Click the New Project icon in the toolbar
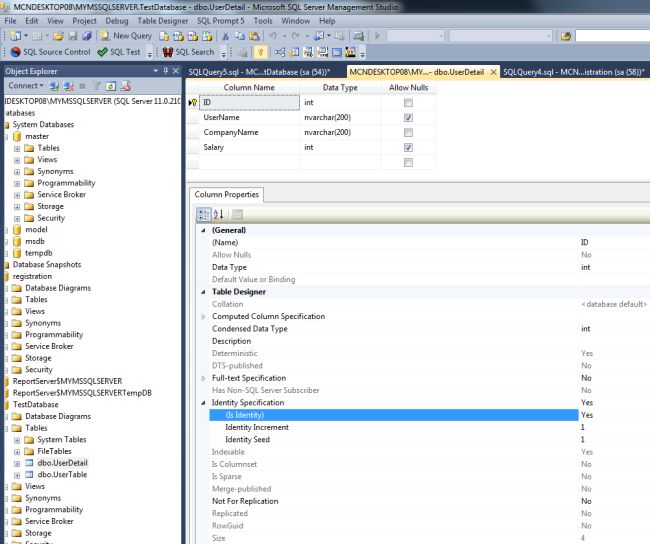The width and height of the screenshot is (650, 544). pos(15,36)
